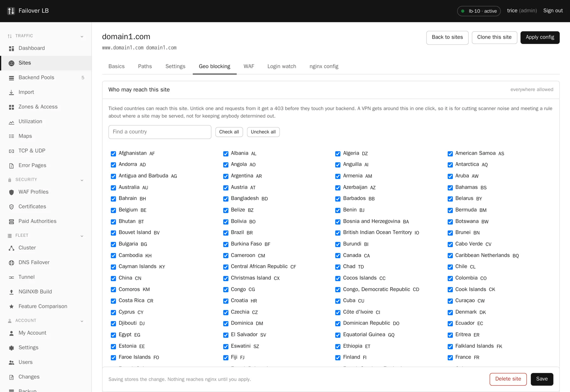Click the Save button
Image resolution: width=570 pixels, height=392 pixels.
pyautogui.click(x=542, y=379)
